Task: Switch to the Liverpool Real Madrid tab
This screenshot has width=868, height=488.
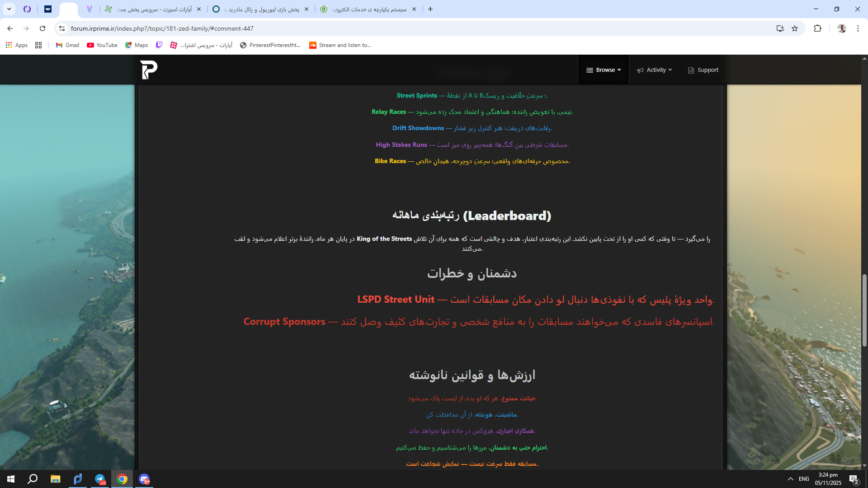Action: coord(261,9)
